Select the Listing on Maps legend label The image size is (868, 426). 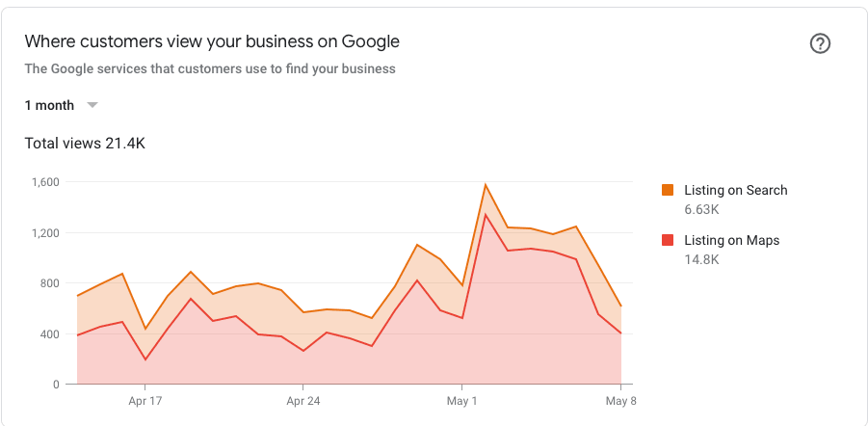click(x=731, y=240)
